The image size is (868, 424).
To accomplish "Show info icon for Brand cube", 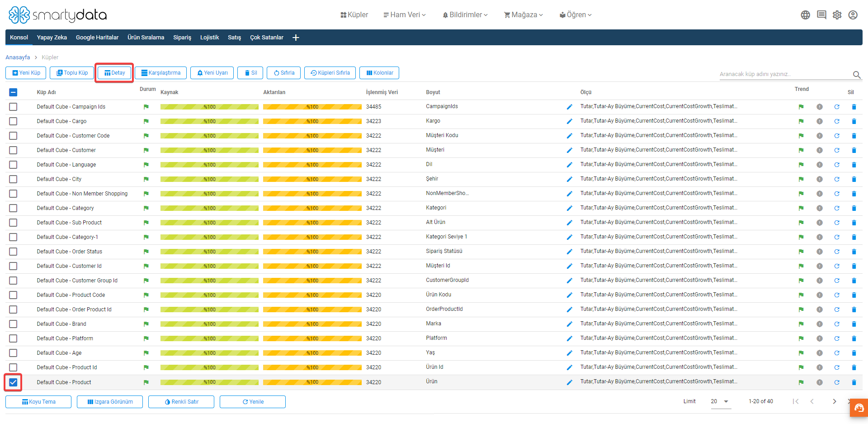I will (x=820, y=324).
